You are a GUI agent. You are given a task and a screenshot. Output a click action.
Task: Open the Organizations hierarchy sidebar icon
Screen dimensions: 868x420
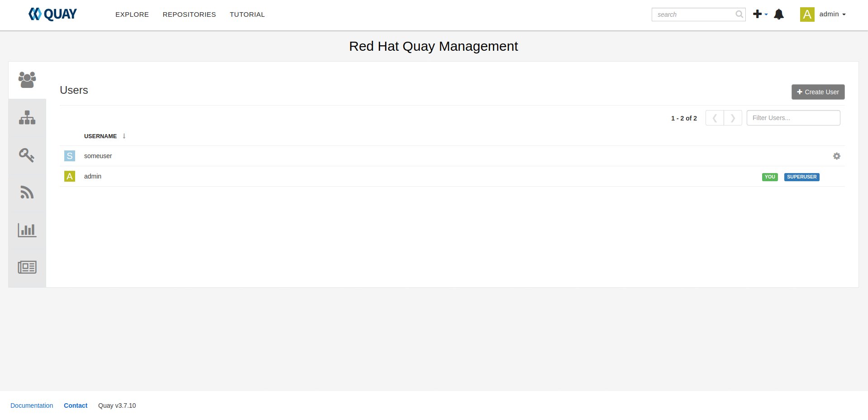click(x=27, y=118)
